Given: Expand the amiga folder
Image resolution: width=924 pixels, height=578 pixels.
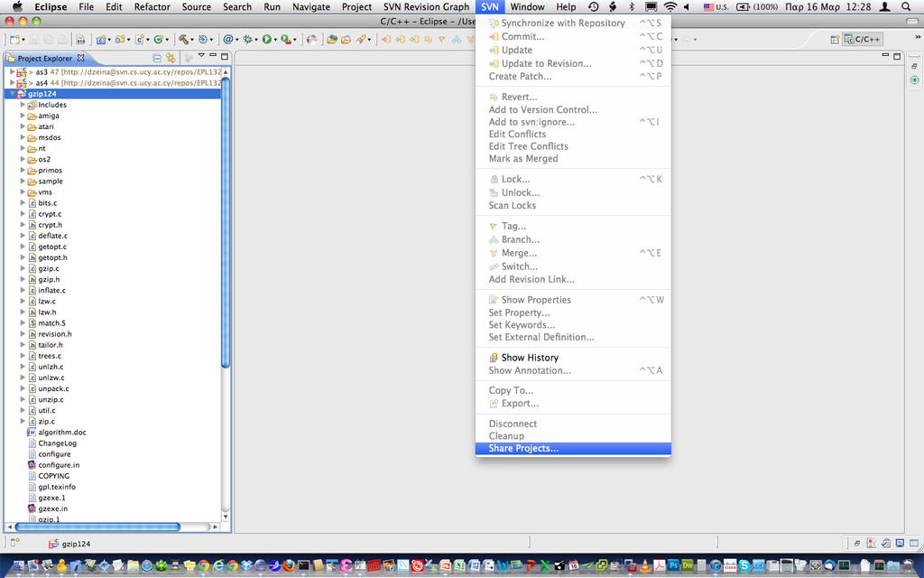Looking at the screenshot, I should tap(23, 116).
